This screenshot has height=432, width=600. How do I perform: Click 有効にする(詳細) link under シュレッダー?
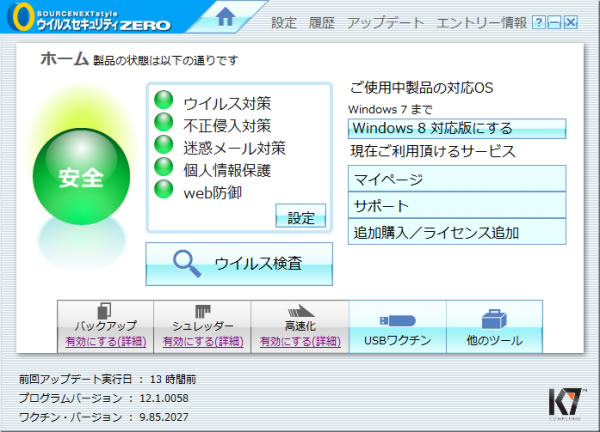[x=203, y=342]
